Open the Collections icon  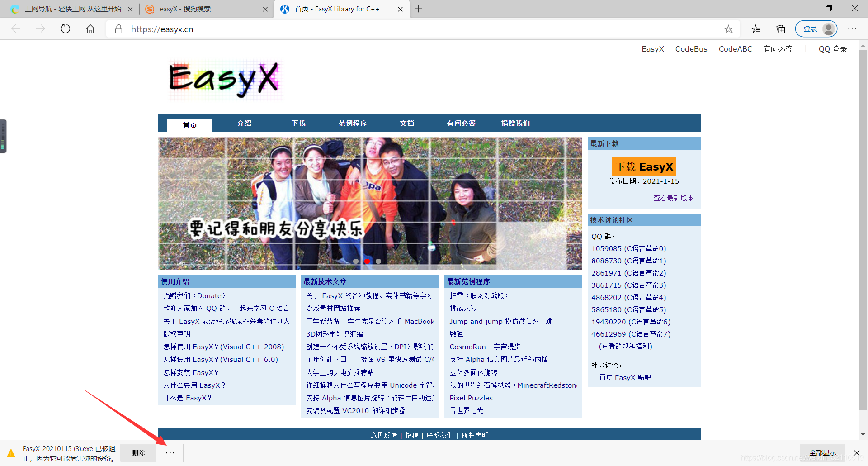pos(780,29)
